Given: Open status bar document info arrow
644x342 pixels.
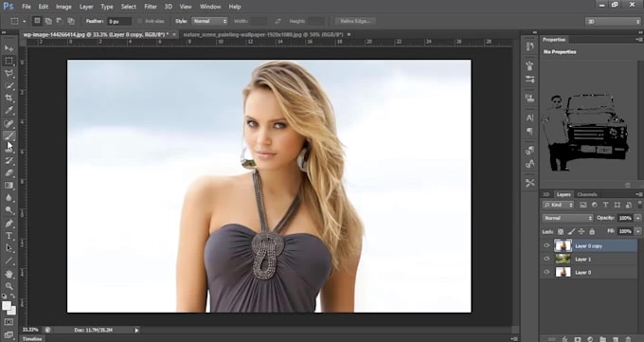Looking at the screenshot, I should pos(136,330).
